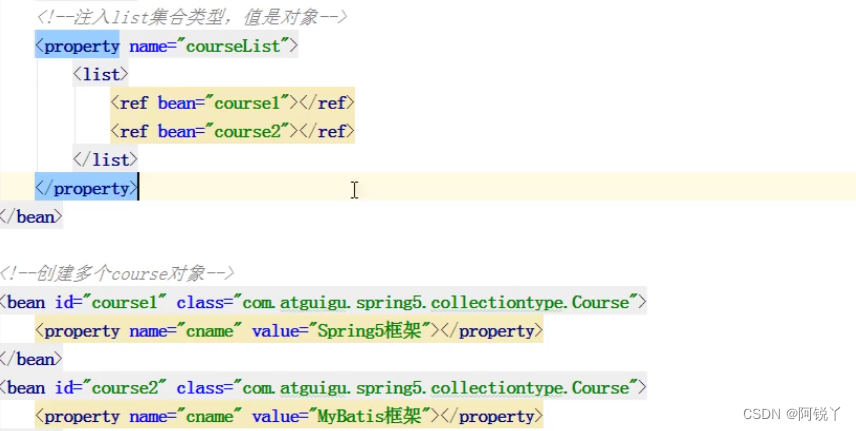The image size is (856, 431).
Task: Click the closing </ref> after course1
Action: click(x=326, y=103)
